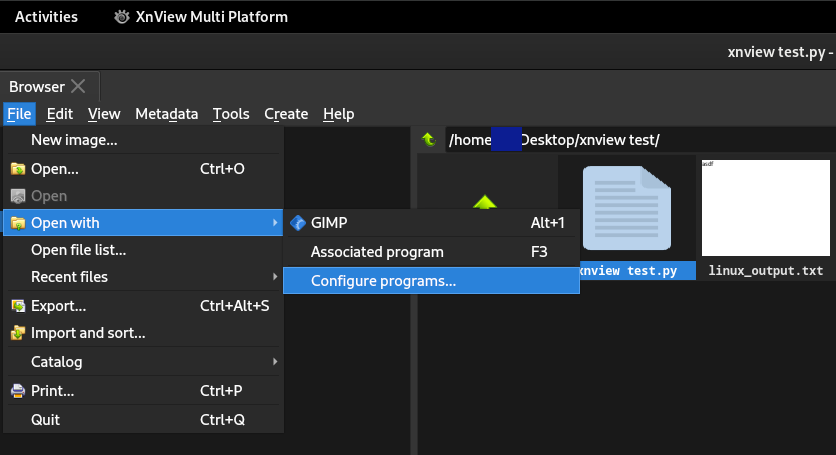The width and height of the screenshot is (836, 455).
Task: Expand the Recent files submenu
Action: (143, 277)
